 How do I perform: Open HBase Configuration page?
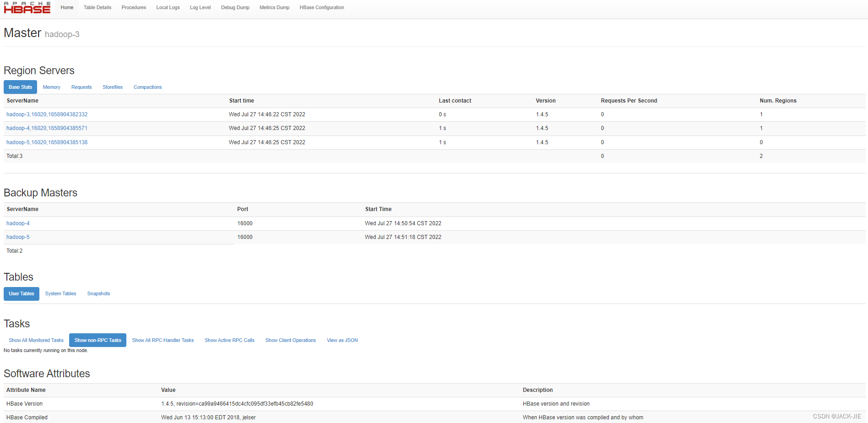point(322,7)
